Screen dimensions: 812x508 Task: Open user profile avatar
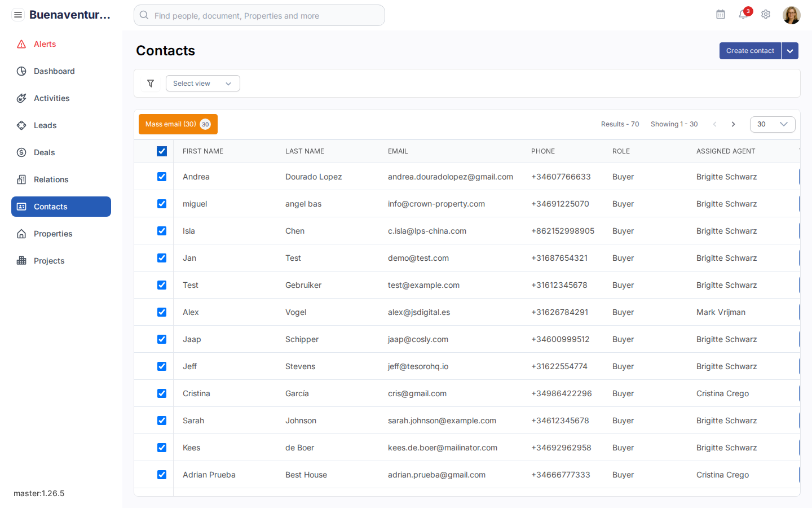pos(792,15)
